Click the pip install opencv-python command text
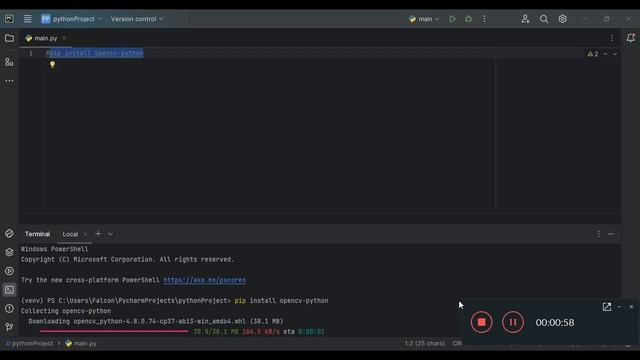The height and width of the screenshot is (360, 640). click(281, 300)
